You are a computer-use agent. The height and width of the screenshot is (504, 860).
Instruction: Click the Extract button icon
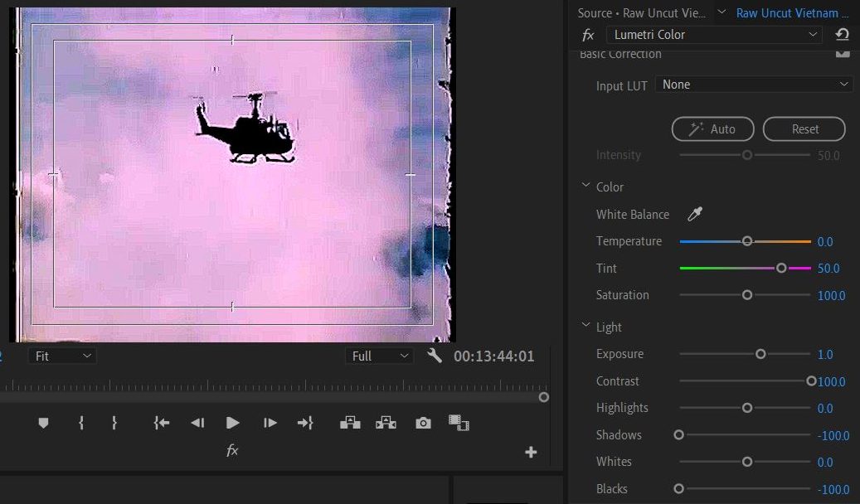click(386, 423)
